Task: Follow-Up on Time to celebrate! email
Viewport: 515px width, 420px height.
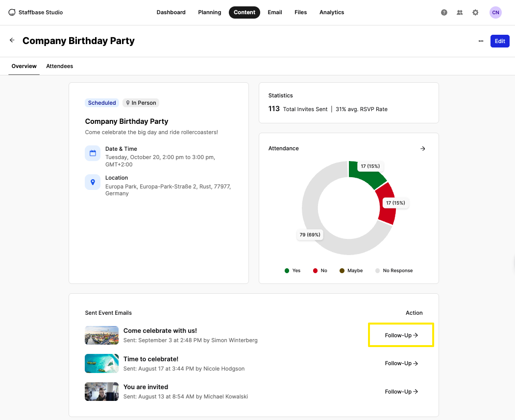Action: tap(401, 363)
